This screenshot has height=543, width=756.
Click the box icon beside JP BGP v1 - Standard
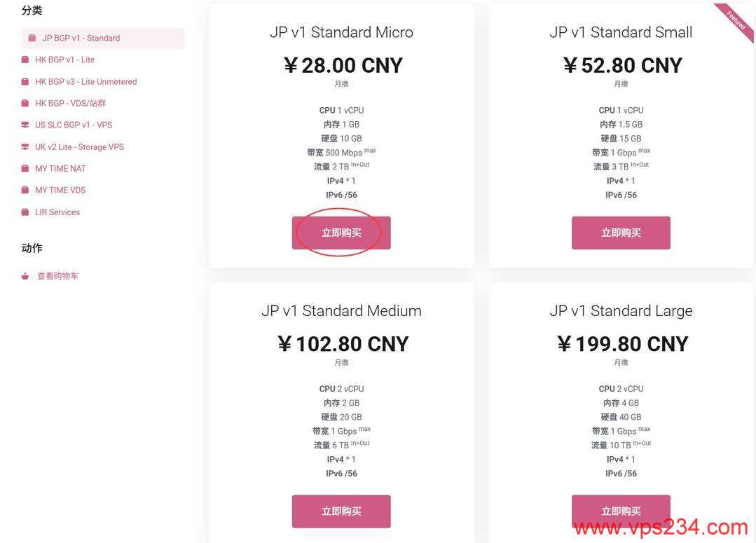[x=32, y=38]
